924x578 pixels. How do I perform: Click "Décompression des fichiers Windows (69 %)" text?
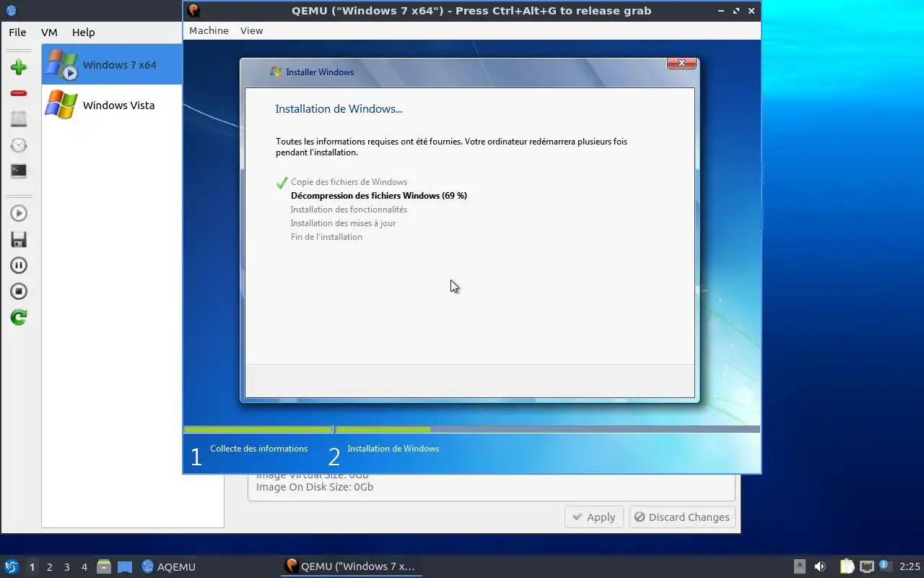tap(379, 196)
